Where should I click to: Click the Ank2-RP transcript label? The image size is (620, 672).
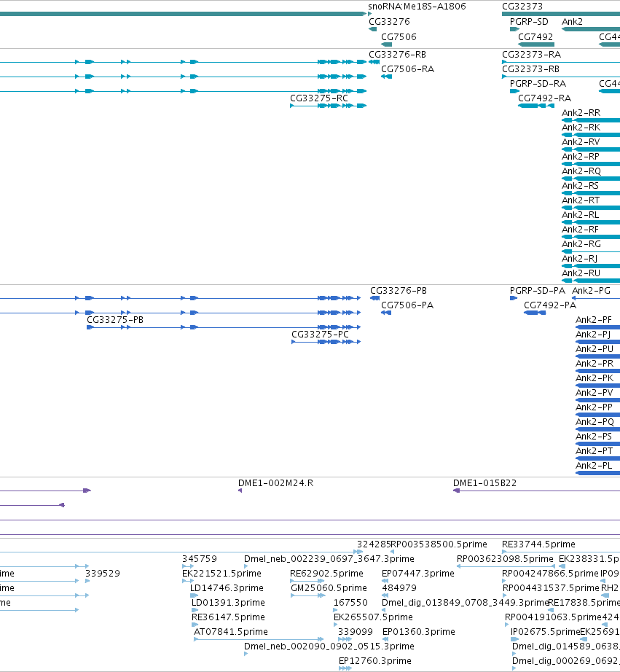pyautogui.click(x=581, y=157)
